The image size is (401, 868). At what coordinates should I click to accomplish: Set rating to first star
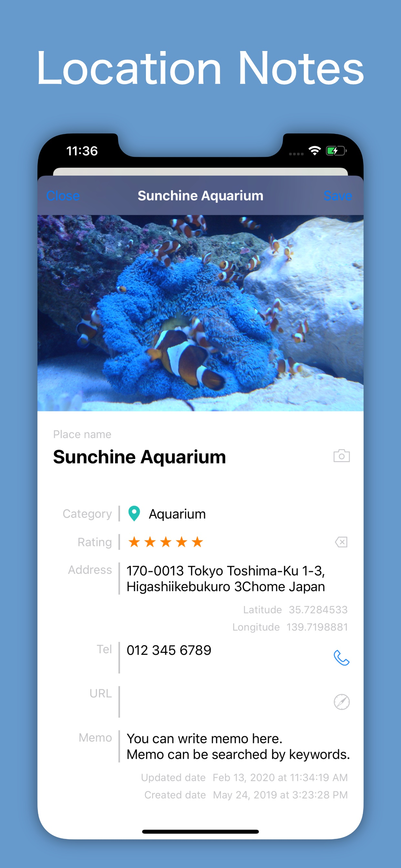134,542
